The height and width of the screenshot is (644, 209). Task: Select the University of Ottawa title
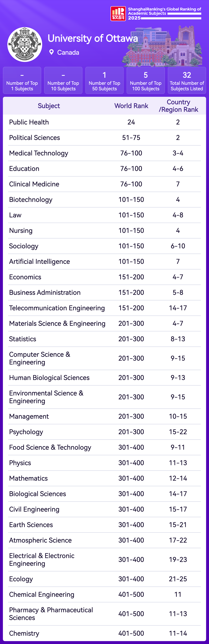(x=93, y=38)
